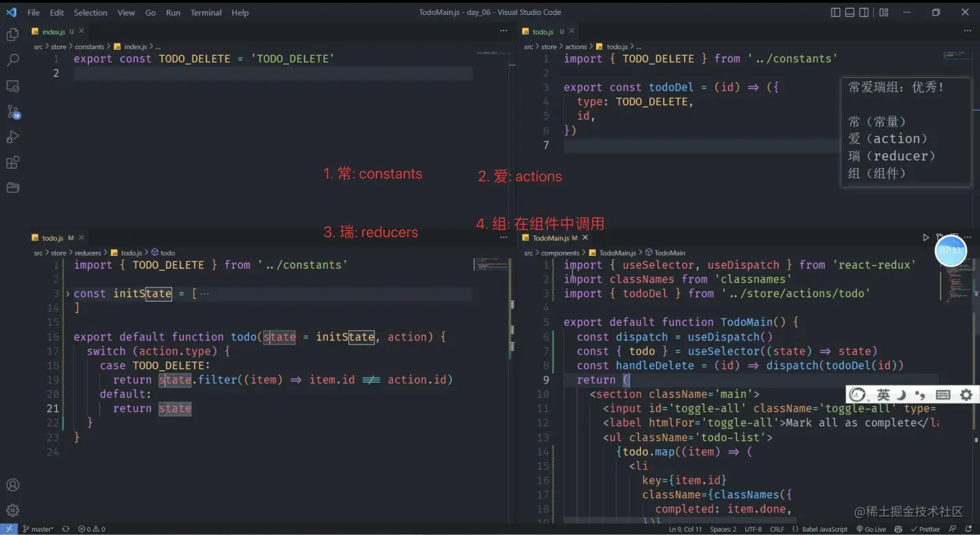Open the Run and Debug view
Screen dimensions: 980x535
click(12, 137)
